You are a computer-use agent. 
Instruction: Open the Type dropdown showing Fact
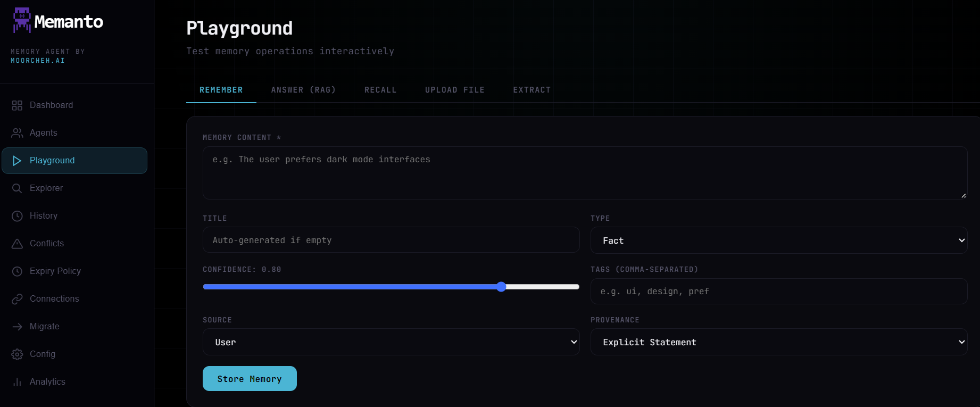click(779, 240)
